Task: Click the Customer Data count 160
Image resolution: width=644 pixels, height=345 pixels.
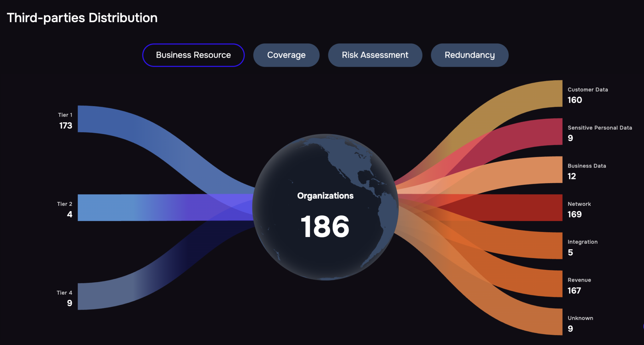Action: (575, 100)
